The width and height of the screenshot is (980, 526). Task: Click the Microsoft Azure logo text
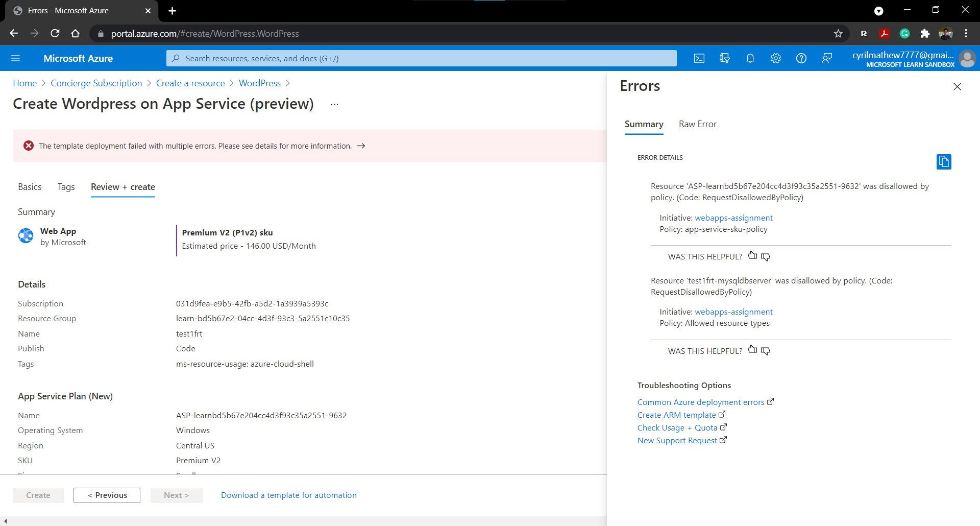click(x=78, y=58)
